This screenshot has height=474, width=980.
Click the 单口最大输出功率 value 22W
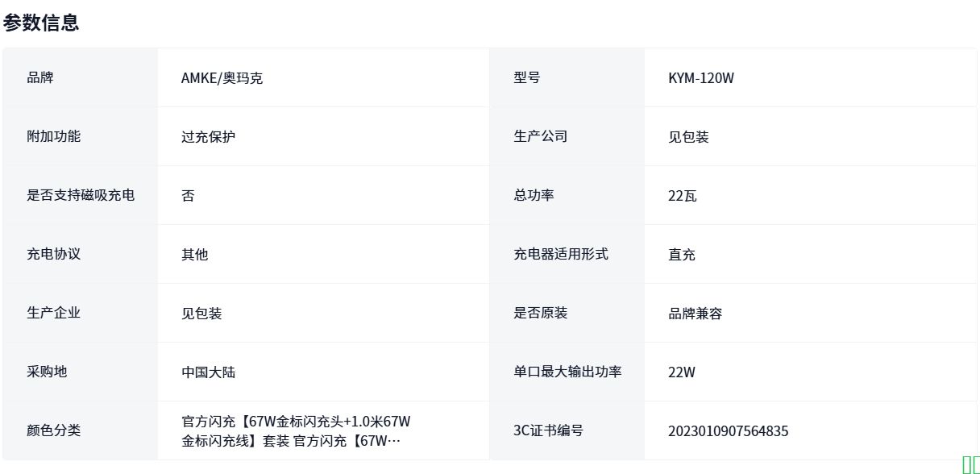[x=682, y=372]
